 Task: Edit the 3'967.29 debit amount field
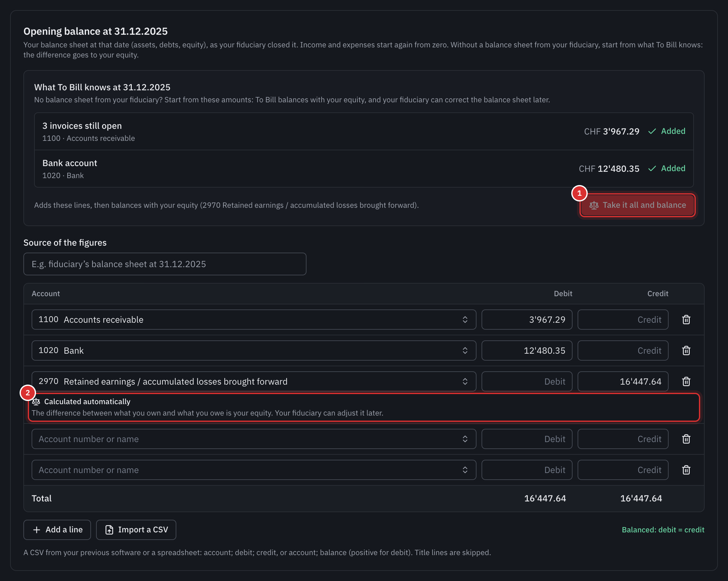tap(527, 320)
